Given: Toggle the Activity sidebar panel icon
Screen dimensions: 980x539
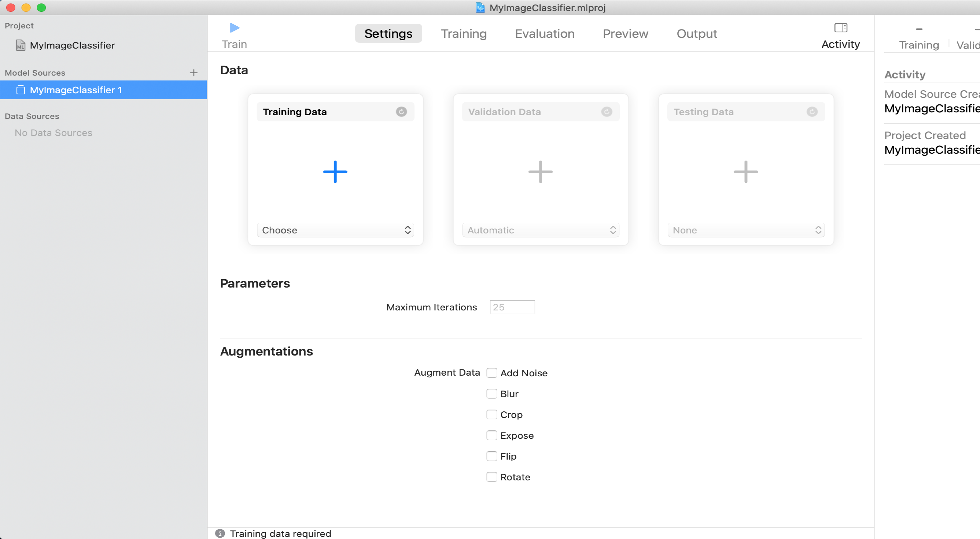Looking at the screenshot, I should click(840, 28).
